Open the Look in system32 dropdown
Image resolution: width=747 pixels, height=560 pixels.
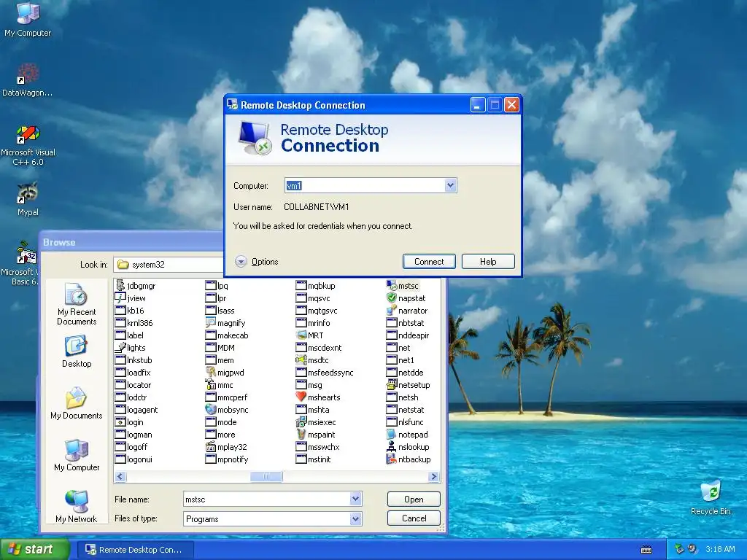169,264
